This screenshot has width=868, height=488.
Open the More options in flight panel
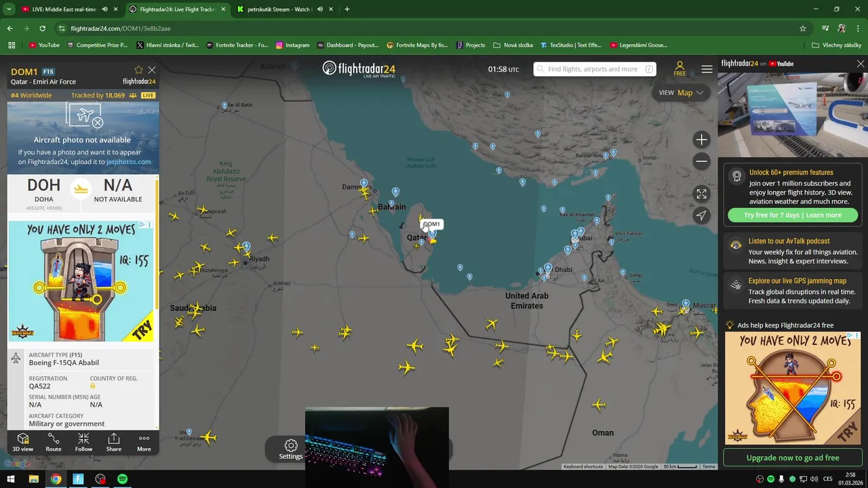[144, 442]
